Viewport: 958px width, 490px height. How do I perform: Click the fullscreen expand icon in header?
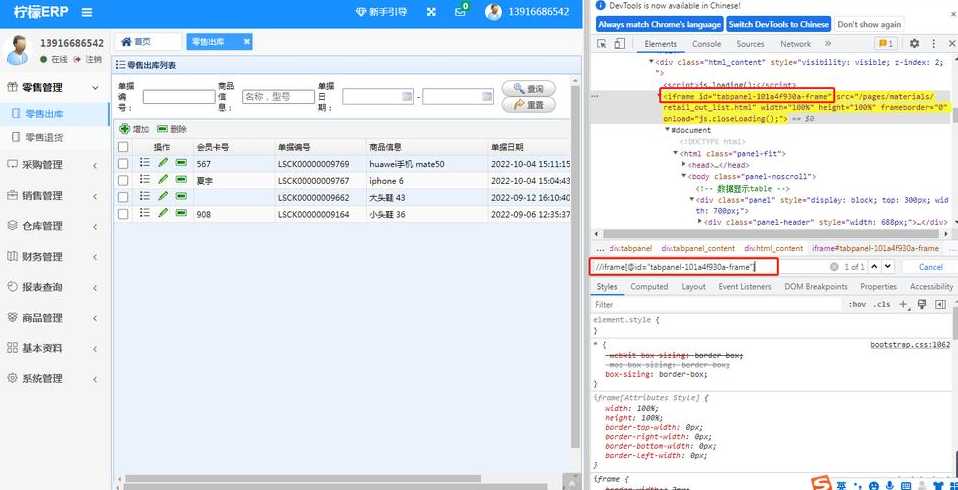(x=431, y=12)
